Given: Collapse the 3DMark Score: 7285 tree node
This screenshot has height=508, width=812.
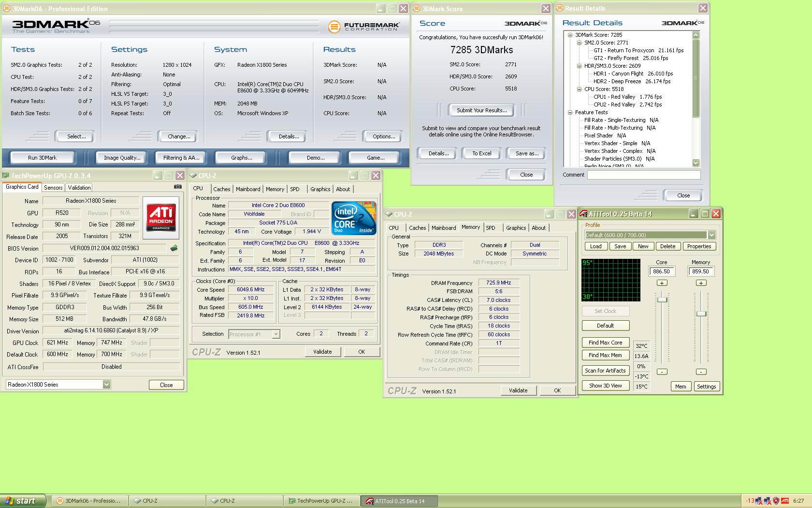Looking at the screenshot, I should pos(570,35).
